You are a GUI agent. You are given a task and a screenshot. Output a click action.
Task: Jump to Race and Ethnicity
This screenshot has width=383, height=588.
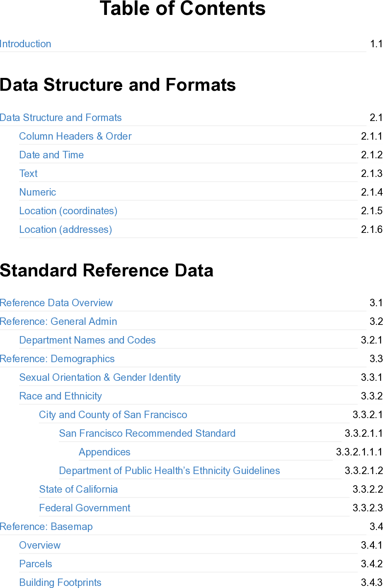[x=61, y=396]
